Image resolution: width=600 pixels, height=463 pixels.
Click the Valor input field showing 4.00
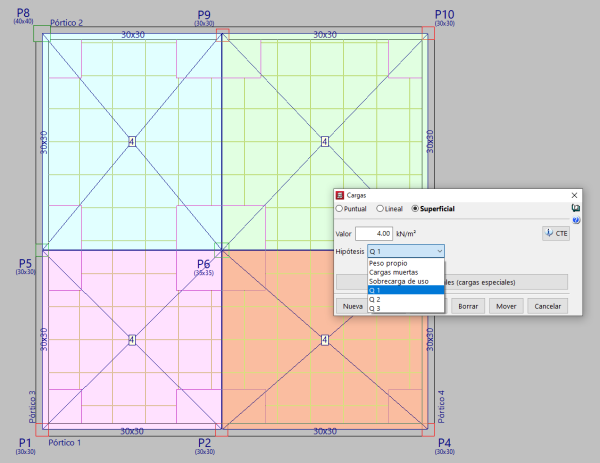374,233
